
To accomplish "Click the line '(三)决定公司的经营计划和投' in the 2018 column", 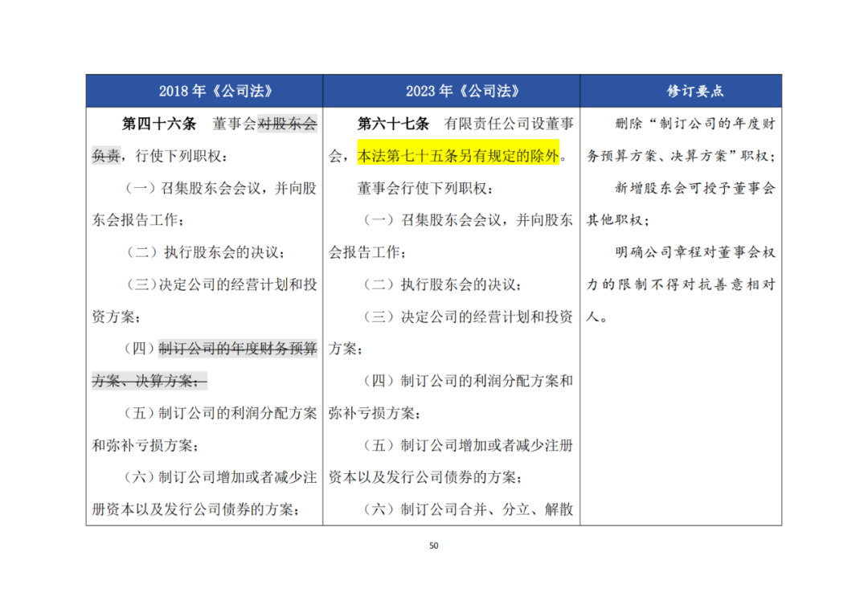I will pyautogui.click(x=220, y=284).
